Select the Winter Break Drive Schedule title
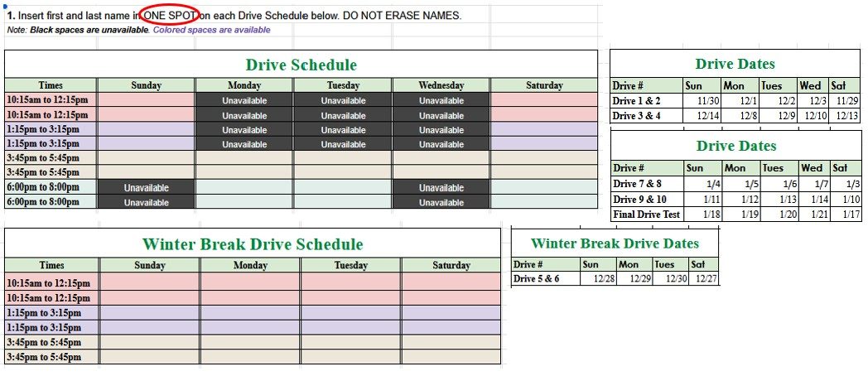 253,243
